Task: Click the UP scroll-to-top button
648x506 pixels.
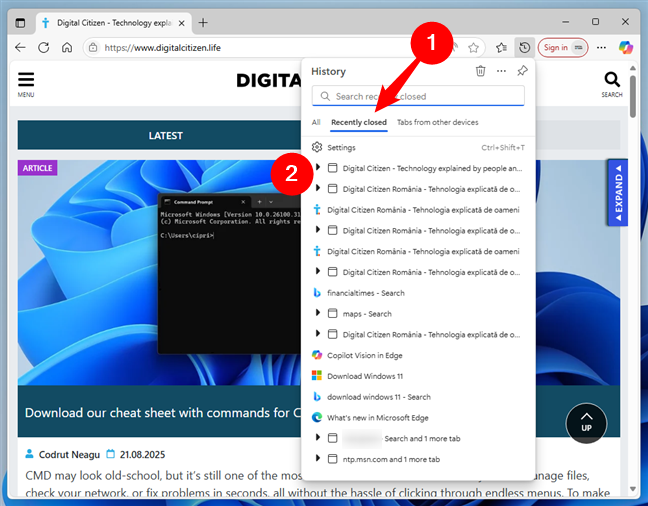Action: 586,423
